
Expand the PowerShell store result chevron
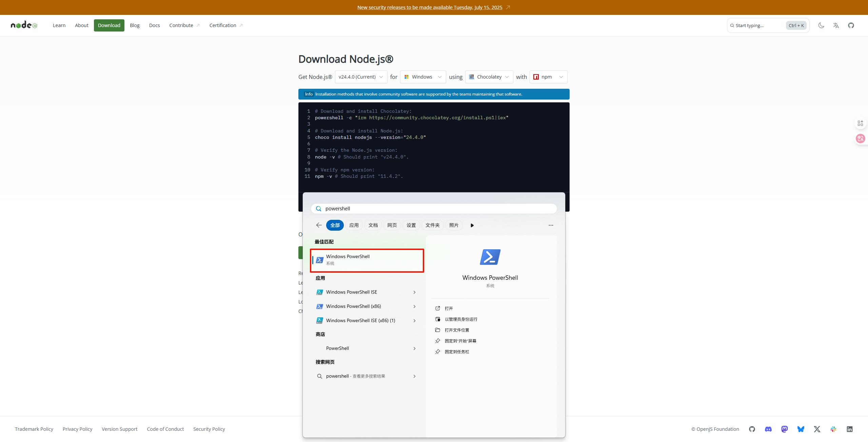pyautogui.click(x=414, y=349)
